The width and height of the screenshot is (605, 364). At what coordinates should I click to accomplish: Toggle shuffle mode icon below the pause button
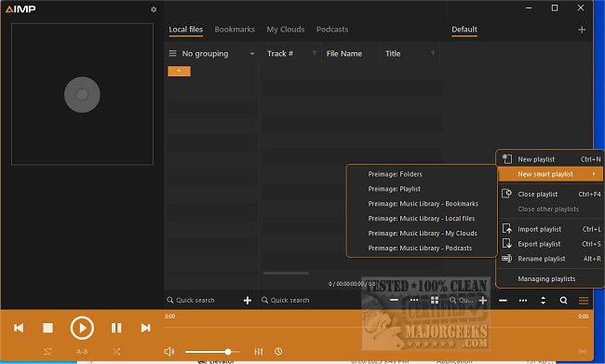click(116, 352)
